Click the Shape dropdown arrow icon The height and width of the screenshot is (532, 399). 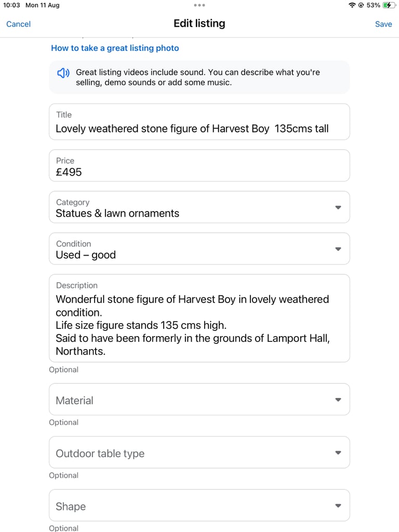(x=338, y=506)
